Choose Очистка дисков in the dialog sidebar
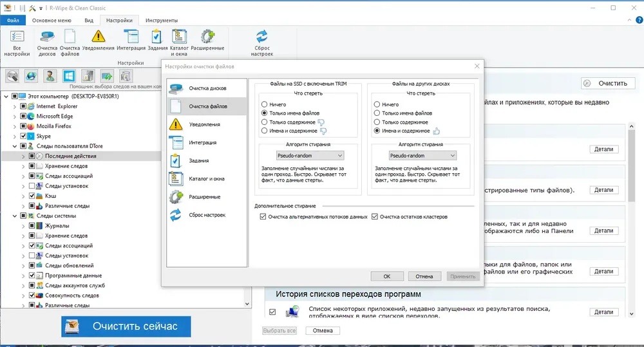 [207, 88]
